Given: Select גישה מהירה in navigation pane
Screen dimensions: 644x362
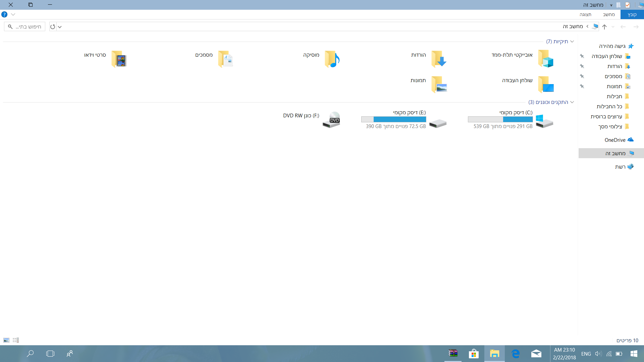Looking at the screenshot, I should click(x=616, y=46).
